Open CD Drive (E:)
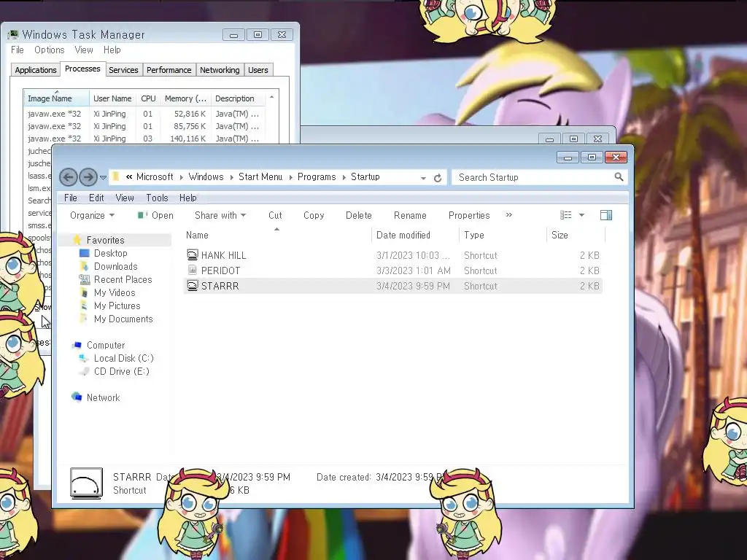The width and height of the screenshot is (747, 560). [122, 371]
